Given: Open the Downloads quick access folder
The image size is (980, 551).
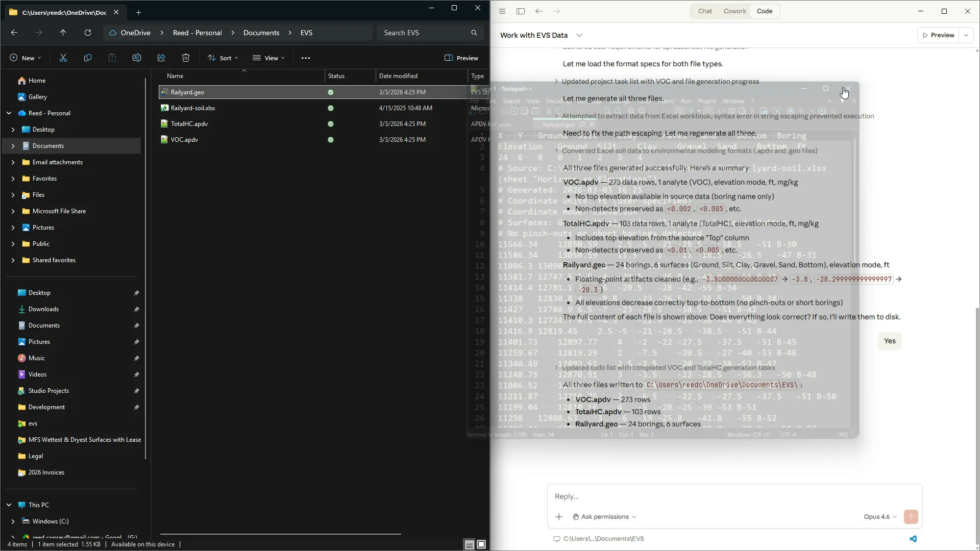Looking at the screenshot, I should 44,309.
